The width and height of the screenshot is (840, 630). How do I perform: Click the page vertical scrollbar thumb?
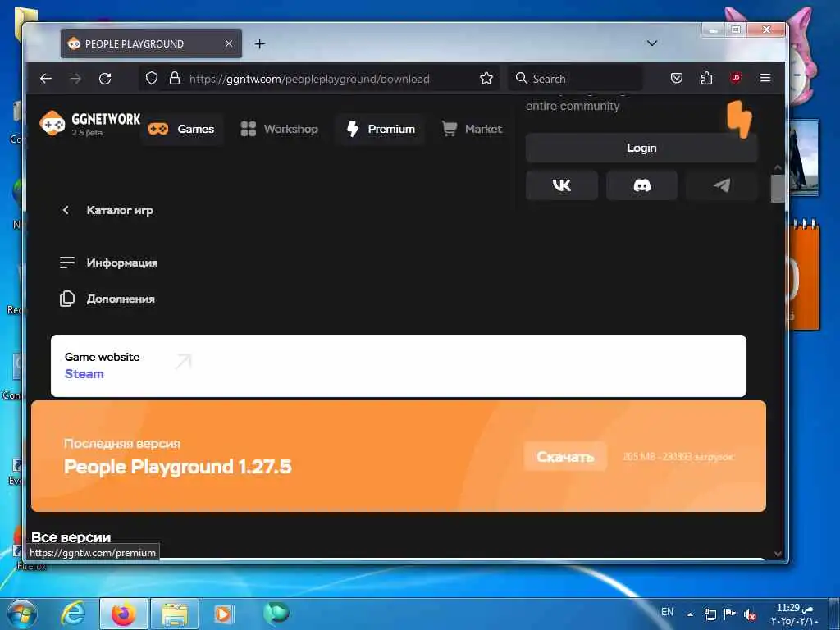[x=778, y=188]
